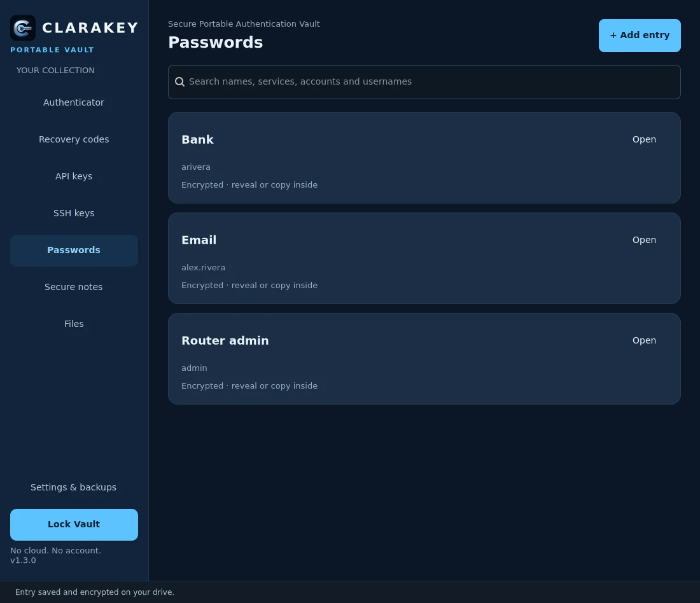Click the PORTABLE VAULT subtitle
The width and height of the screenshot is (700, 603).
[52, 50]
